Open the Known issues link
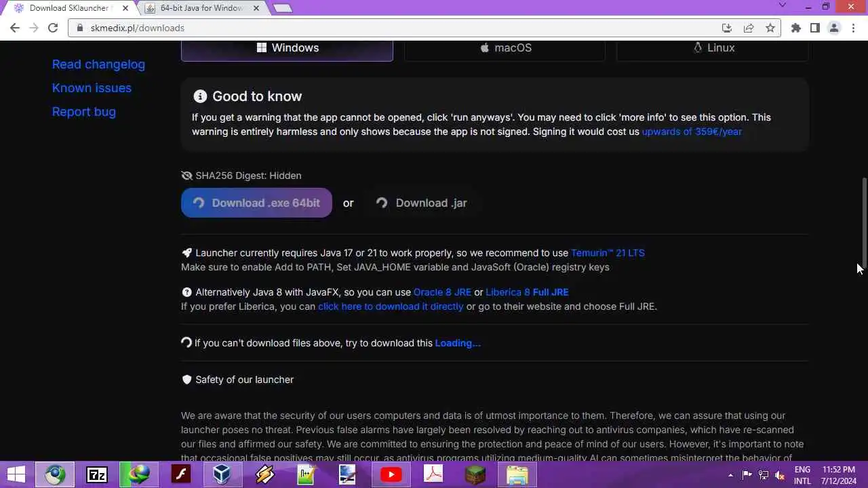 click(92, 88)
